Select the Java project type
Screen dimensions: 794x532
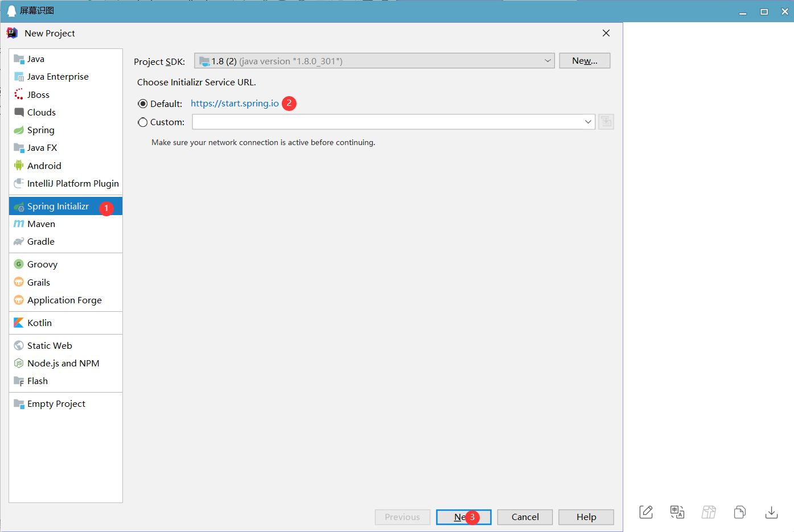coord(65,59)
